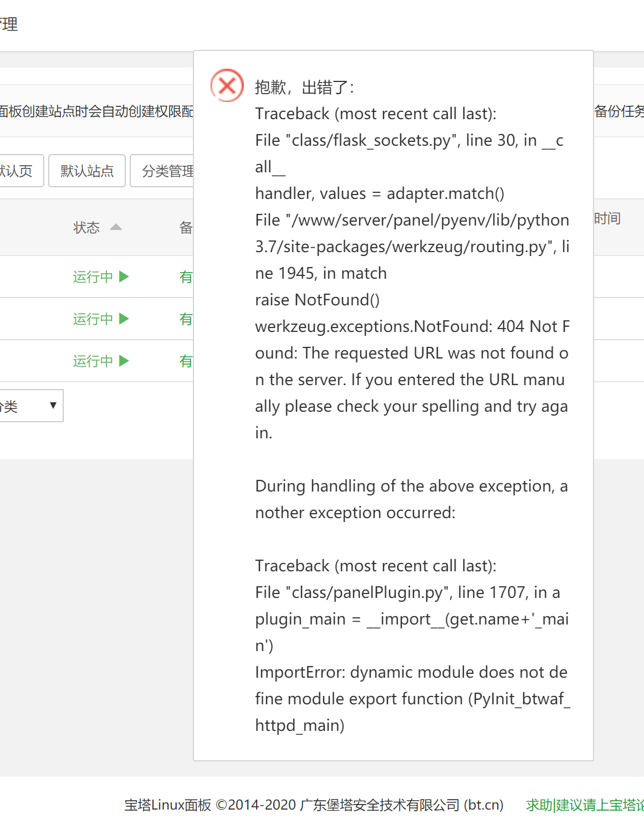Click the sort arrow beside 状态 header
The width and height of the screenshot is (644, 824).
(116, 227)
